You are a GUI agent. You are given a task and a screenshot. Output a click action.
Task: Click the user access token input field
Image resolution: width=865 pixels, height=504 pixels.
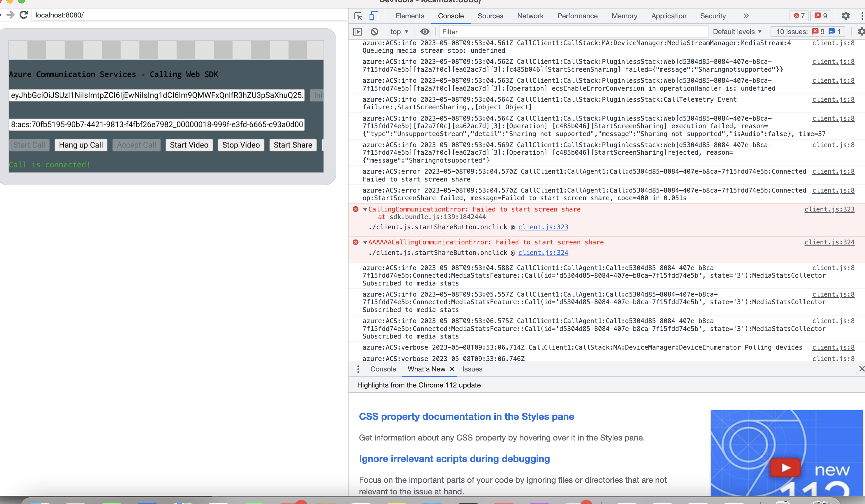coord(157,95)
